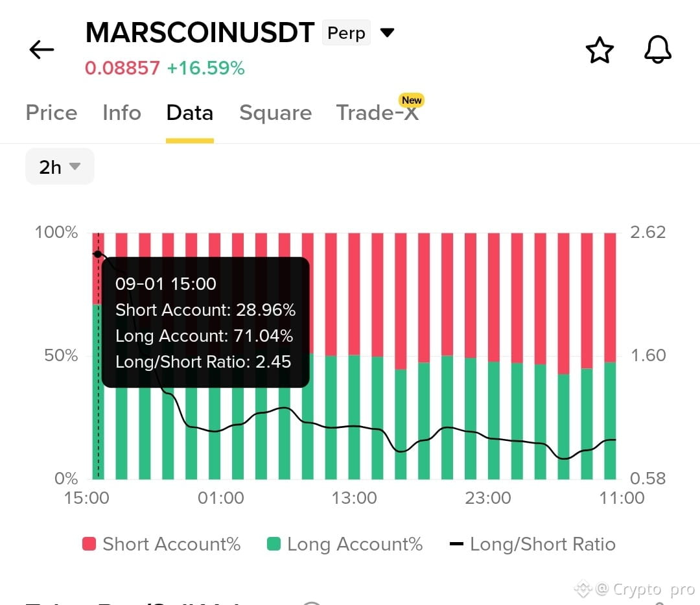Click the New badge above Trade-X
Image resolution: width=700 pixels, height=605 pixels.
(x=411, y=100)
